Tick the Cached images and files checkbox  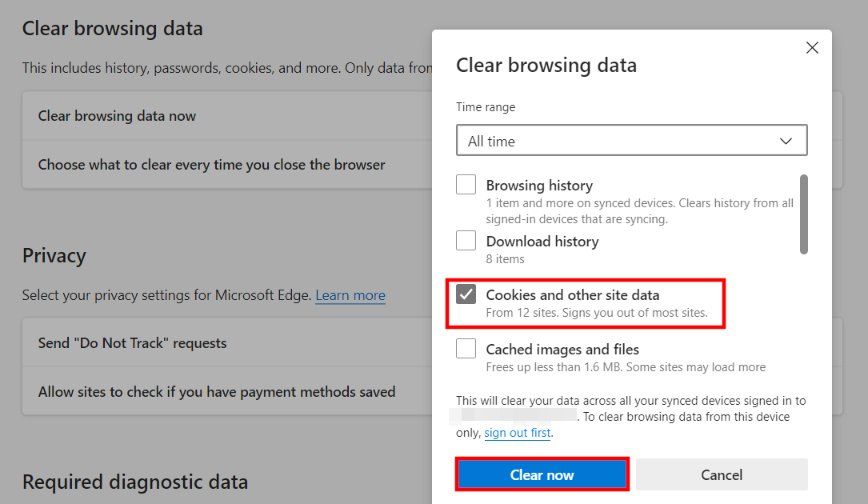click(x=466, y=349)
